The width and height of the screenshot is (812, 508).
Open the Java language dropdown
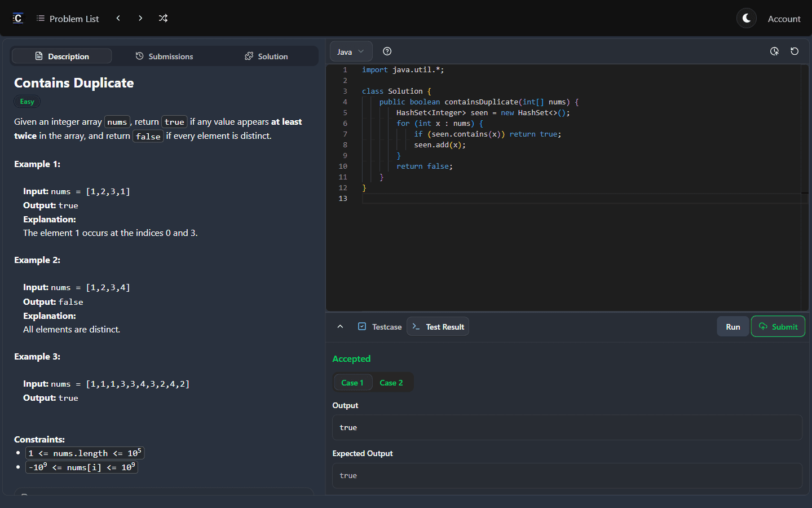(351, 51)
